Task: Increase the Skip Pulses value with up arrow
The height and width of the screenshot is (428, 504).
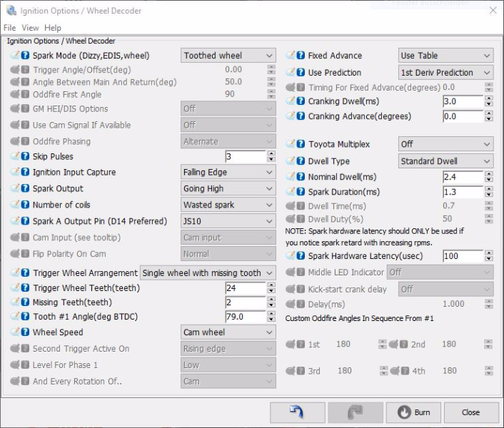Action: [271, 153]
